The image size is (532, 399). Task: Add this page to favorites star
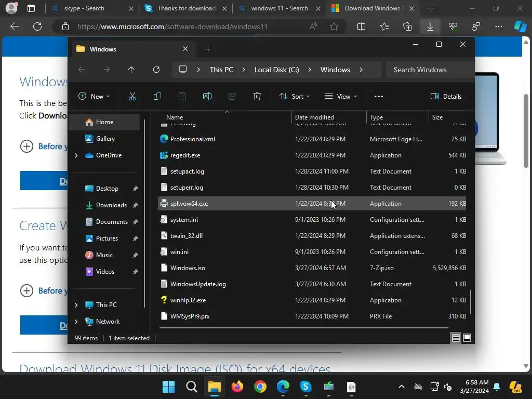coord(334,26)
